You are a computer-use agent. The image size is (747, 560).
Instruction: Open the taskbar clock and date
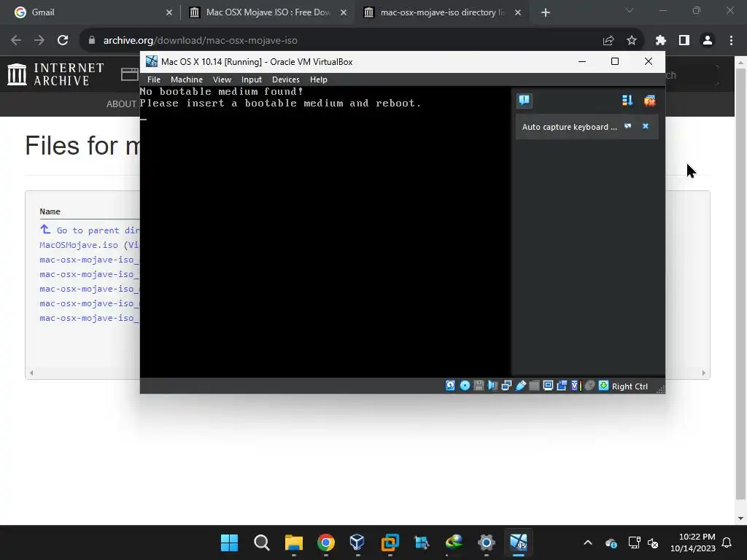693,542
